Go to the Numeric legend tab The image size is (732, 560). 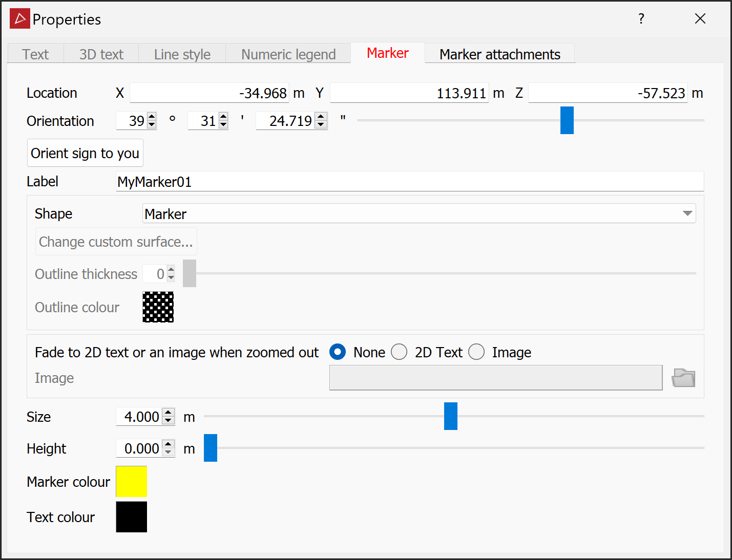288,54
